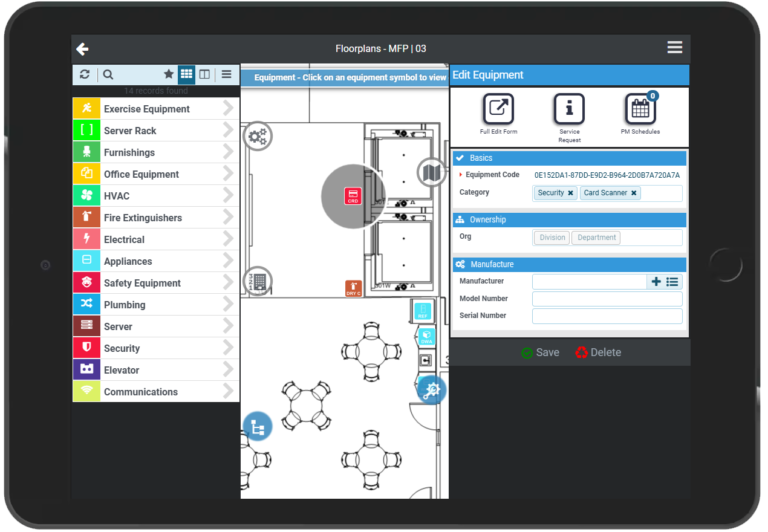768x532 pixels.
Task: Open PM Schedules calendar icon
Action: tap(640, 109)
